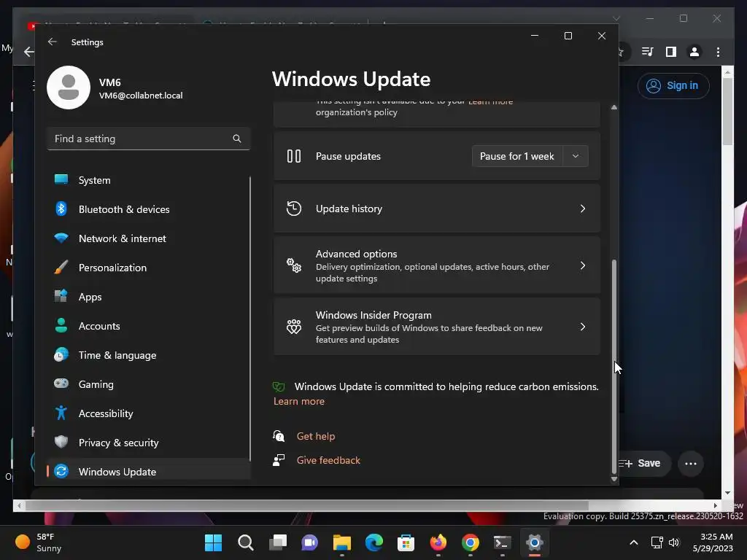Image resolution: width=747 pixels, height=560 pixels.
Task: Click the search magnifier in Find a setting
Action: pos(237,139)
